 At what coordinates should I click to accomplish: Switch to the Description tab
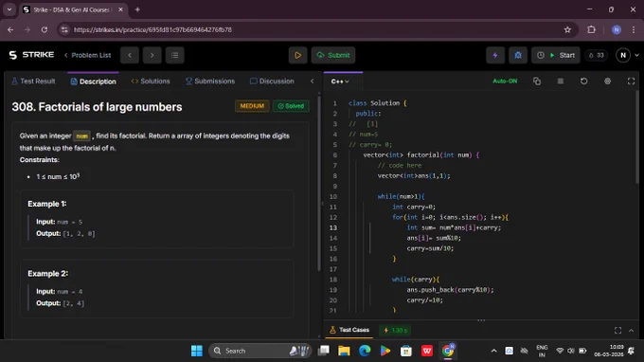93,81
